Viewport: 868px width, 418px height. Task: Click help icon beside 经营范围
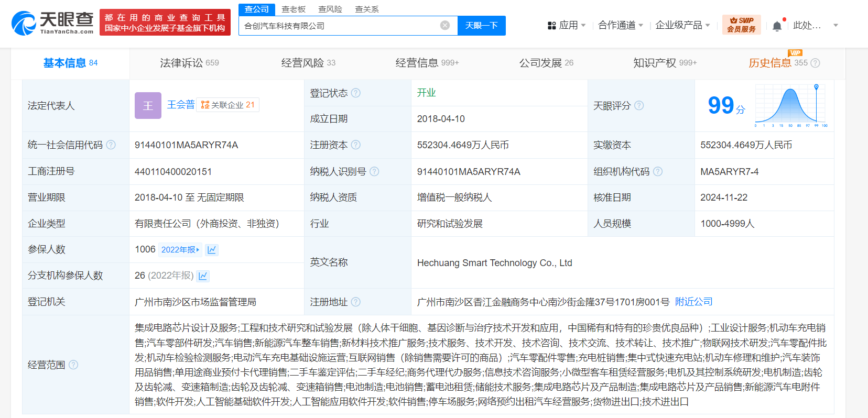73,365
